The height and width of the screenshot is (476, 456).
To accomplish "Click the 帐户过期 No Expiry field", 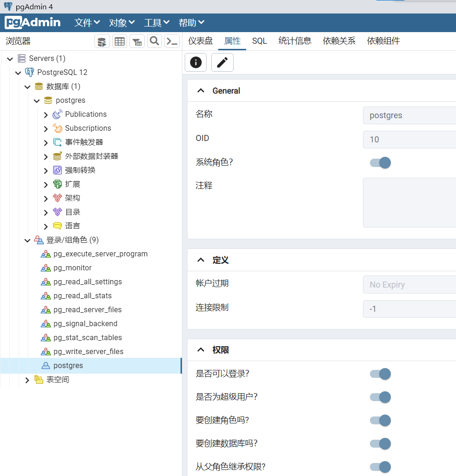I will click(409, 285).
